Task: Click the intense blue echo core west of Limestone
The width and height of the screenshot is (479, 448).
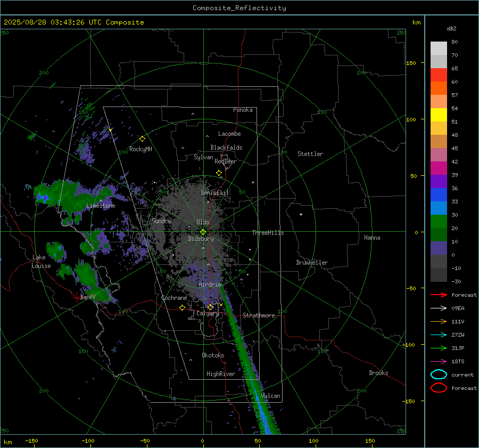Action: (42, 198)
